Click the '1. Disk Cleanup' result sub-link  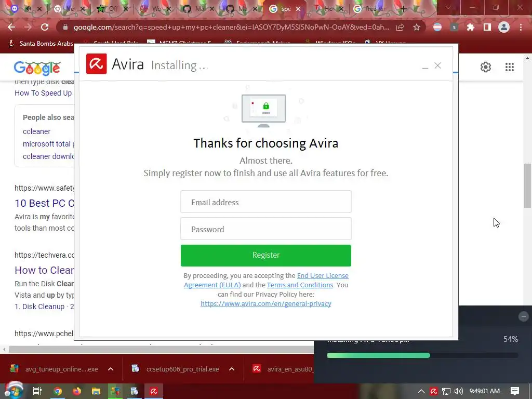tap(39, 307)
